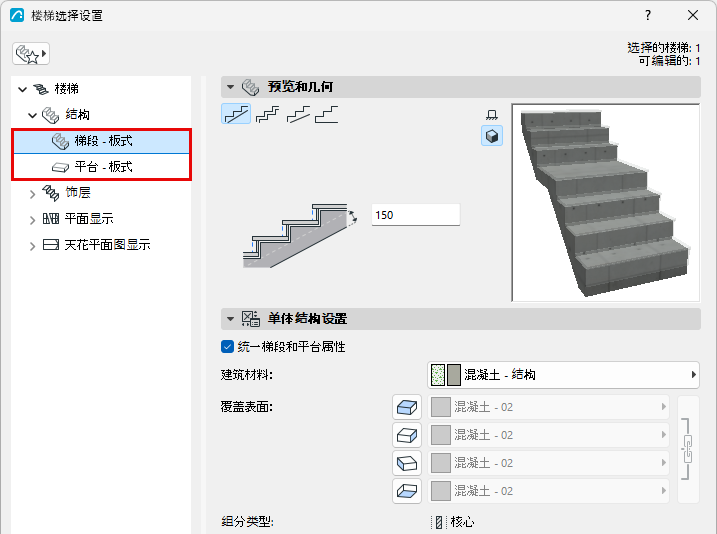Image resolution: width=717 pixels, height=534 pixels.
Task: Toggle the surface chain link icon
Action: point(687,449)
